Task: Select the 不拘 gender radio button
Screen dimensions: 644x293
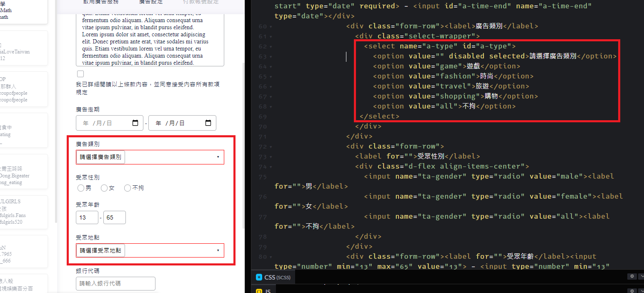Action: [x=128, y=188]
